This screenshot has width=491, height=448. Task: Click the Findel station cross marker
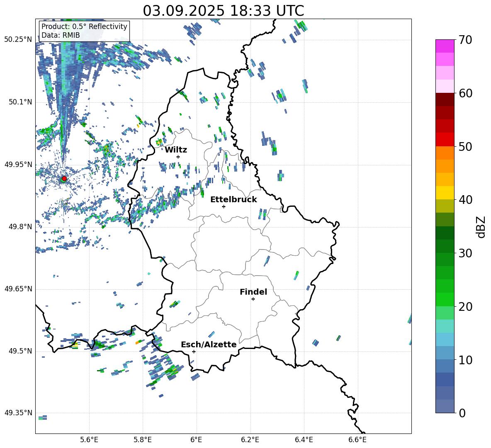point(253,299)
